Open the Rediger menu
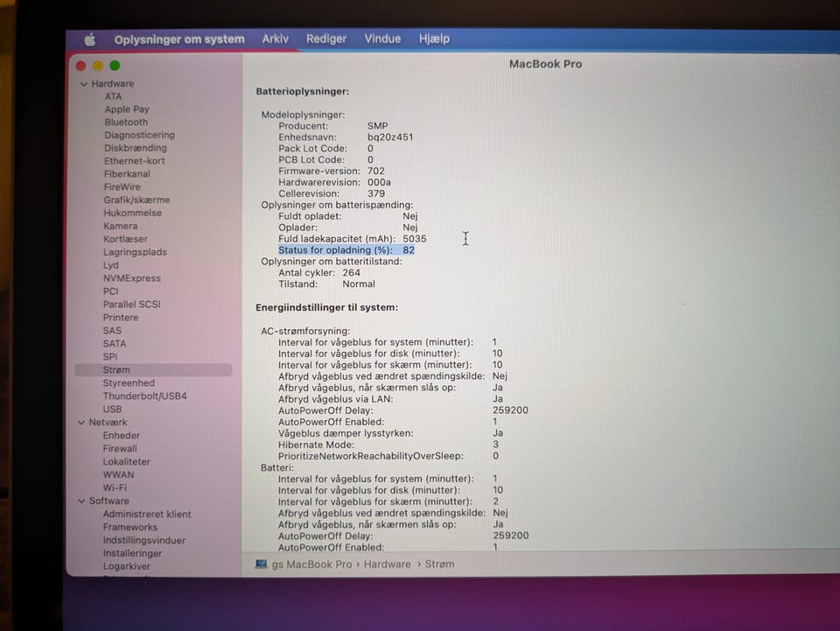This screenshot has width=840, height=631. pyautogui.click(x=326, y=39)
